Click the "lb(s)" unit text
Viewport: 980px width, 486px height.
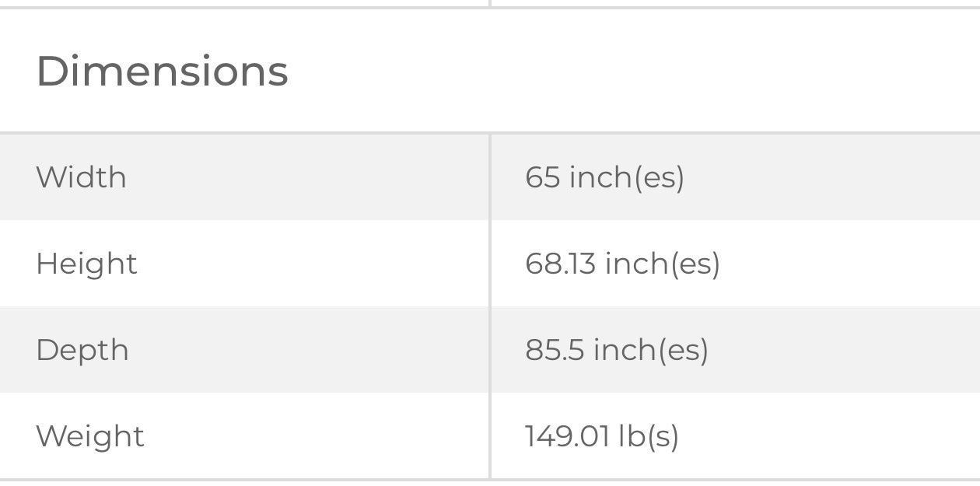click(649, 436)
